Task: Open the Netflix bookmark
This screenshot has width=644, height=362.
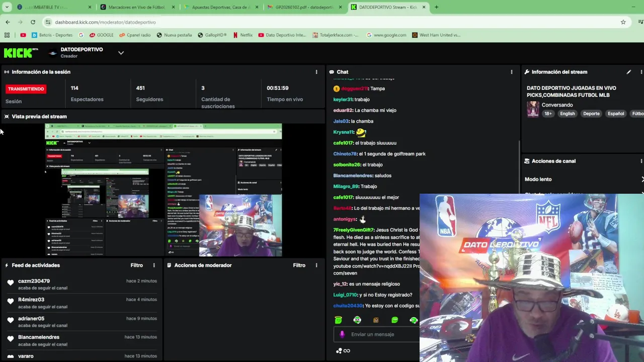Action: tap(243, 35)
